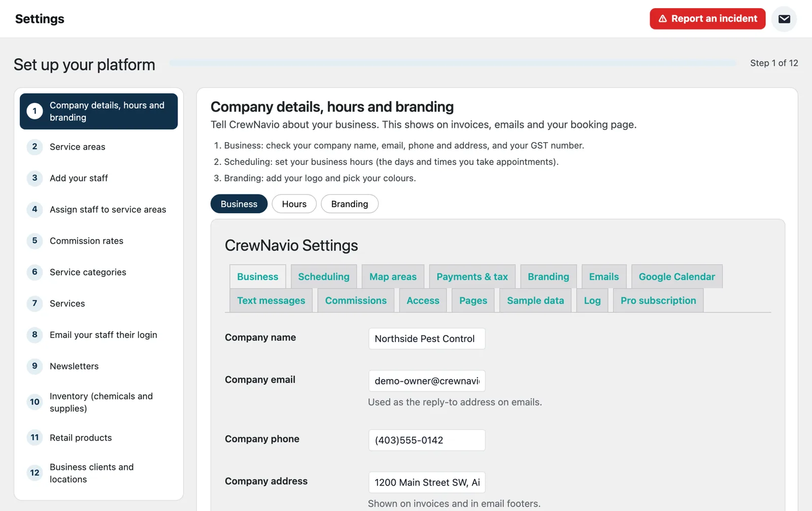
Task: Switch to the Hours pill
Action: [x=294, y=204]
